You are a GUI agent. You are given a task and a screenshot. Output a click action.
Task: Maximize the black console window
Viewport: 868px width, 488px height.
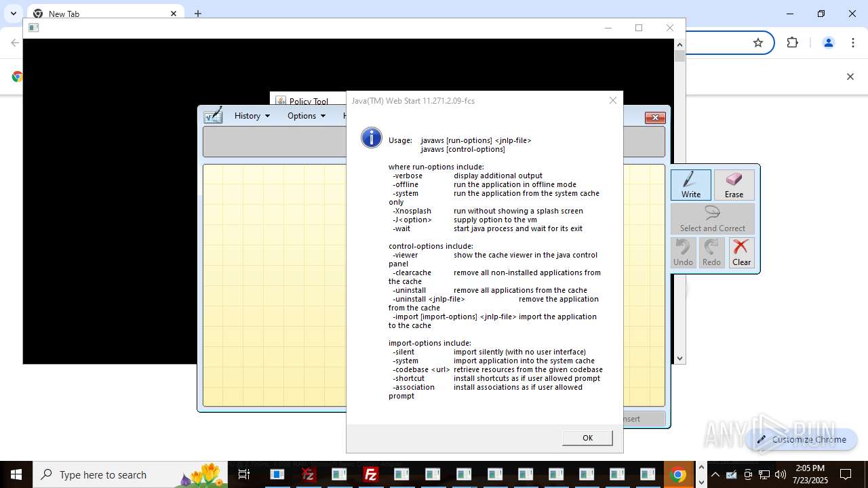[639, 28]
